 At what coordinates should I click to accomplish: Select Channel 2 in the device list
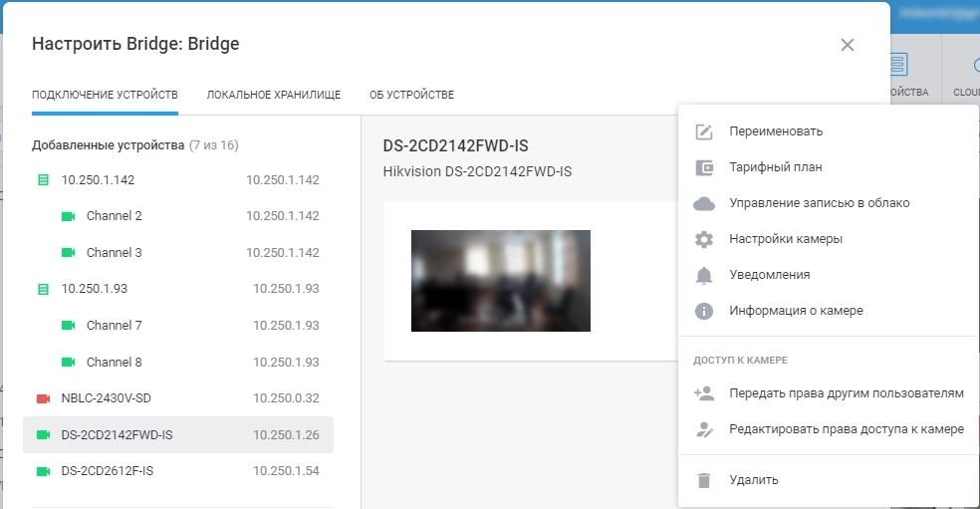[x=178, y=216]
